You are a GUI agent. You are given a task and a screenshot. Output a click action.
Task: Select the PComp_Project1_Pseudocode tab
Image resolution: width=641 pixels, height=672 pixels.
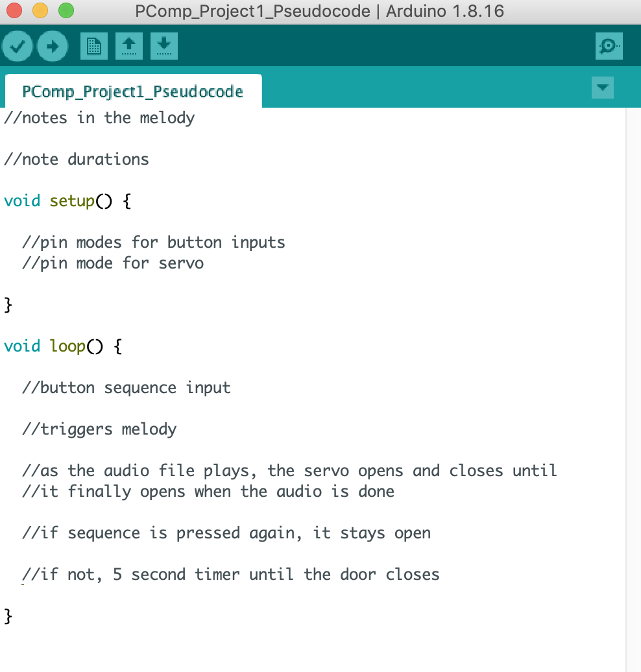(132, 91)
